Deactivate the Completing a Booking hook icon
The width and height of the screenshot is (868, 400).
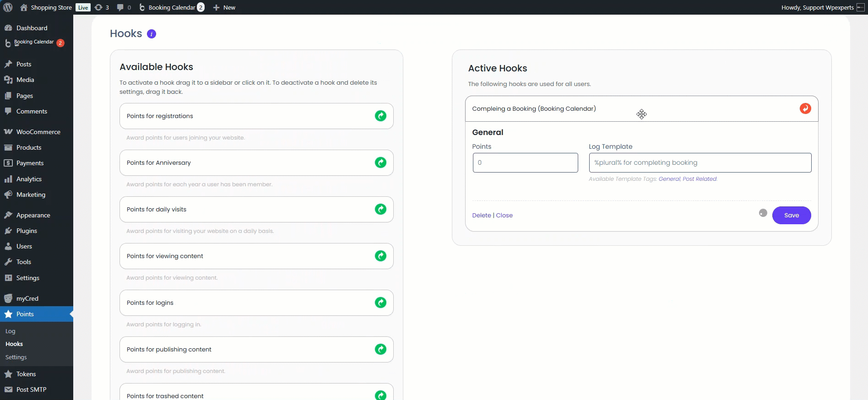click(805, 108)
